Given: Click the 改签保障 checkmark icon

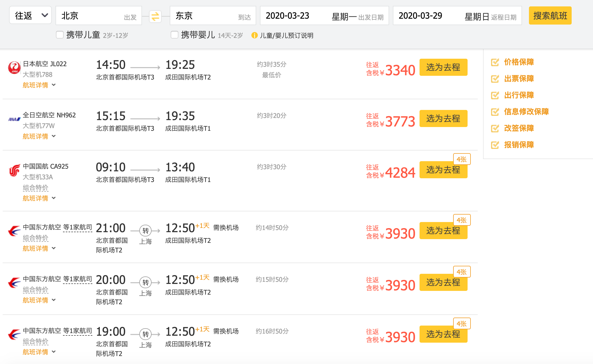Looking at the screenshot, I should [495, 128].
